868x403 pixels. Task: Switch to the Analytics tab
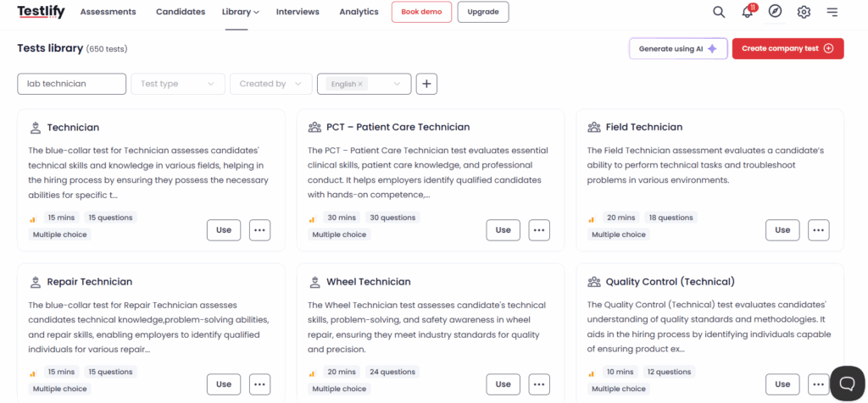(359, 12)
